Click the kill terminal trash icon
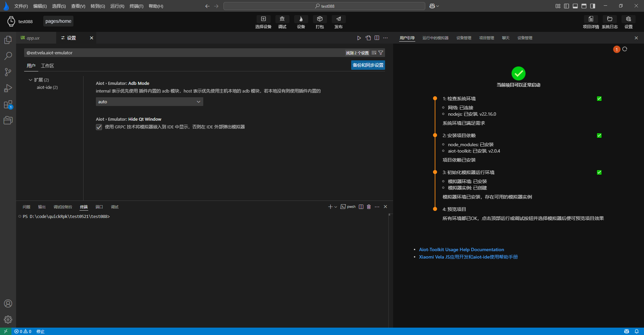 click(x=369, y=207)
